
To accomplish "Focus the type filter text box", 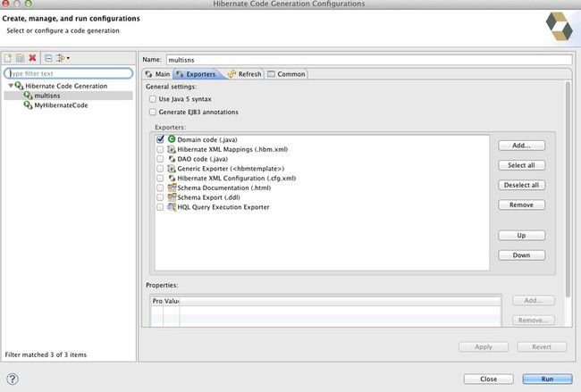I will pyautogui.click(x=69, y=73).
